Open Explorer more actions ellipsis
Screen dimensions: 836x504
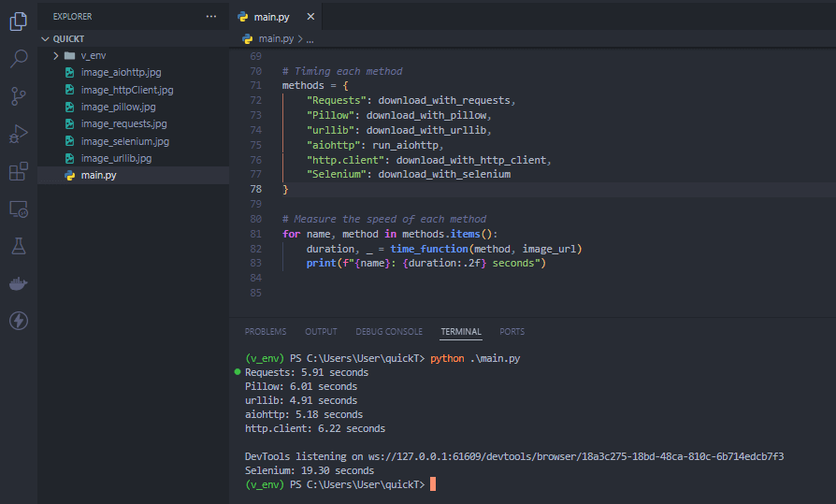211,17
